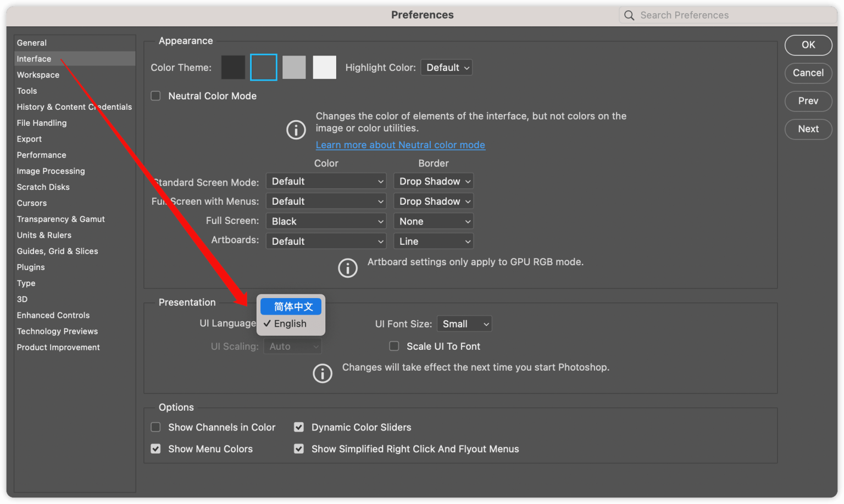Enable Show Channels in Color
This screenshot has width=844, height=504.
pos(156,427)
